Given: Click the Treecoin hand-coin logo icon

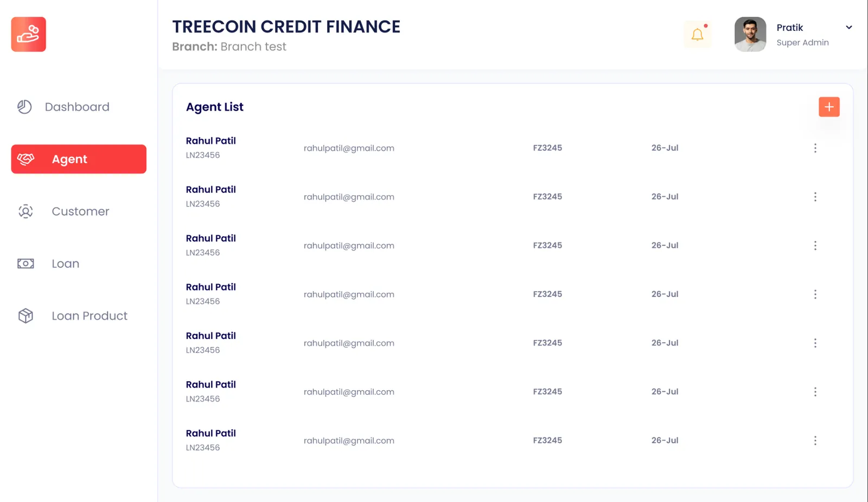Looking at the screenshot, I should (x=28, y=34).
